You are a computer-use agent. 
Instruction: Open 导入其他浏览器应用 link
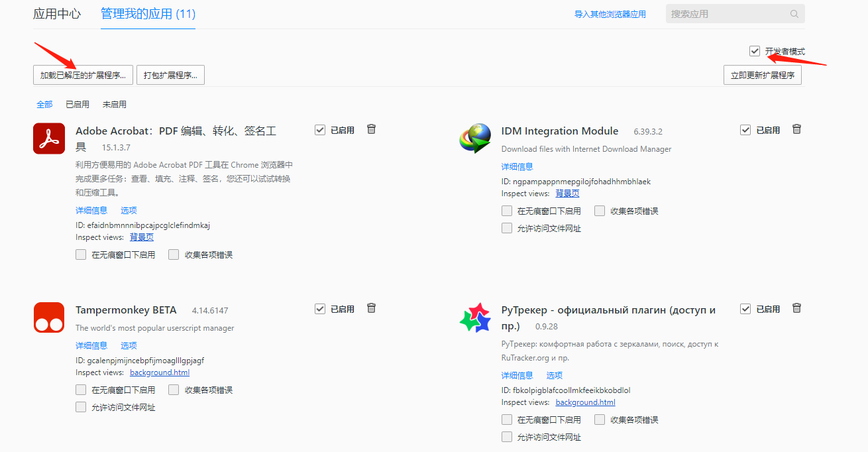(x=610, y=13)
